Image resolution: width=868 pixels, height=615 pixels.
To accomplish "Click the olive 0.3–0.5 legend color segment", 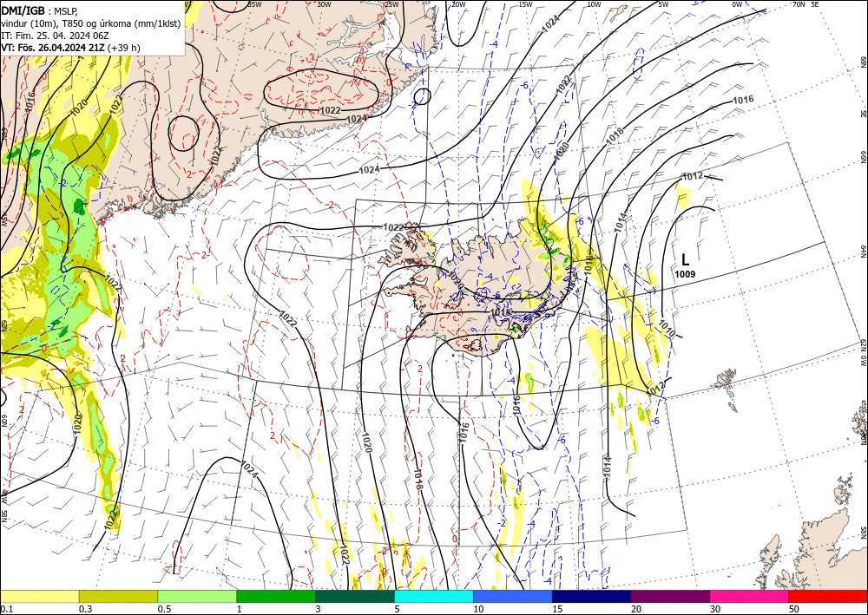I will 118,596.
